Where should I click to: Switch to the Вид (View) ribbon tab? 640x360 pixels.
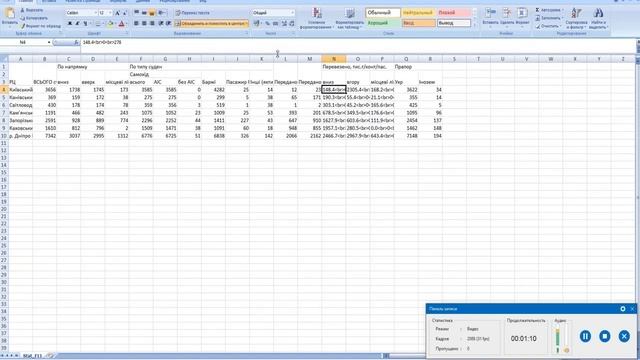coord(203,1)
